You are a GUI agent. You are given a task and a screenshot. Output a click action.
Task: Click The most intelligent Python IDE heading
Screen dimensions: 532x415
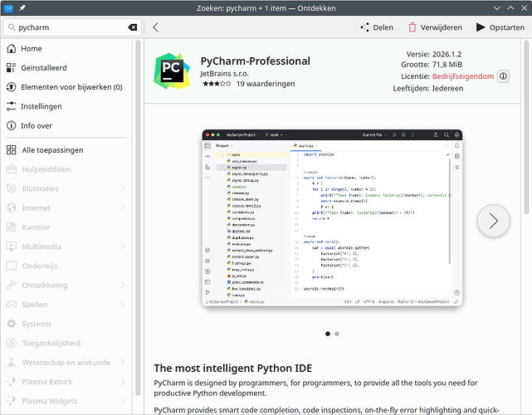click(x=232, y=369)
